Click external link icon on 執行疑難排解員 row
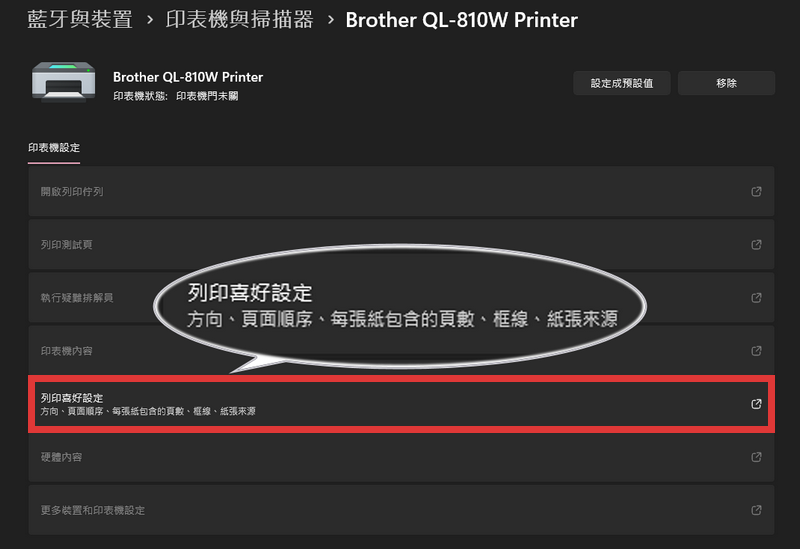 (x=756, y=297)
